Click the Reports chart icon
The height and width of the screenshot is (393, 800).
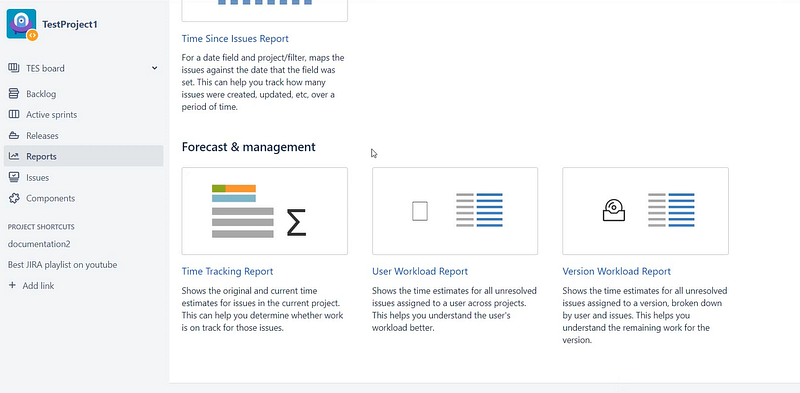click(14, 157)
